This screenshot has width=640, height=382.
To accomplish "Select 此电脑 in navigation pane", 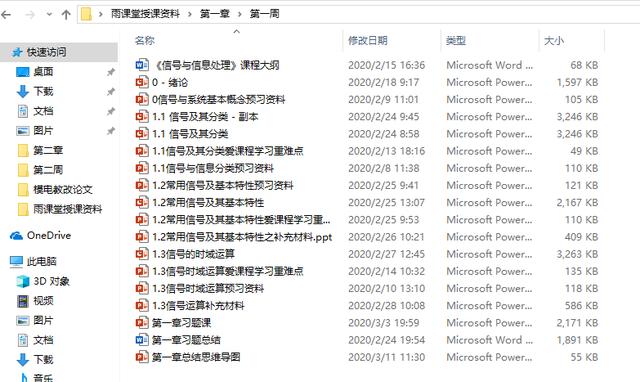I will click(x=41, y=262).
